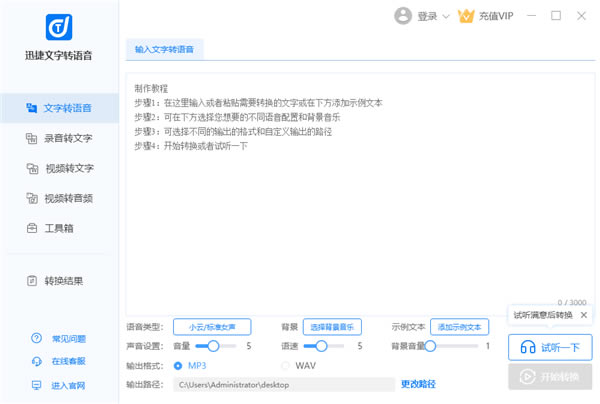
Task: Select WAV output format
Action: coord(285,366)
